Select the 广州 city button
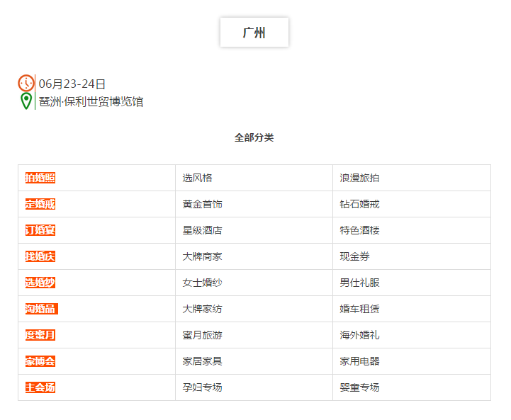This screenshot has width=511, height=420. 254,33
